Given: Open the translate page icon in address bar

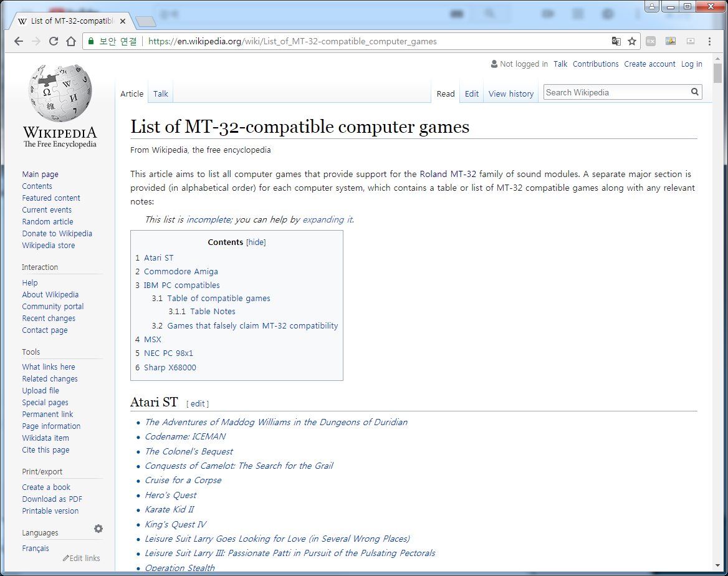Looking at the screenshot, I should coord(616,41).
